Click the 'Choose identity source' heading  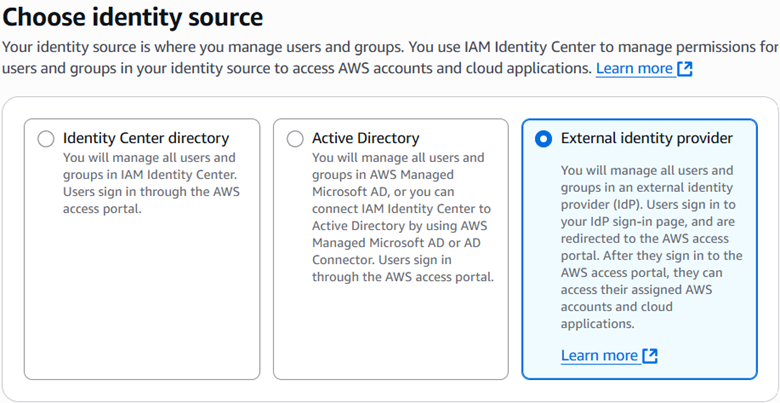[x=133, y=17]
